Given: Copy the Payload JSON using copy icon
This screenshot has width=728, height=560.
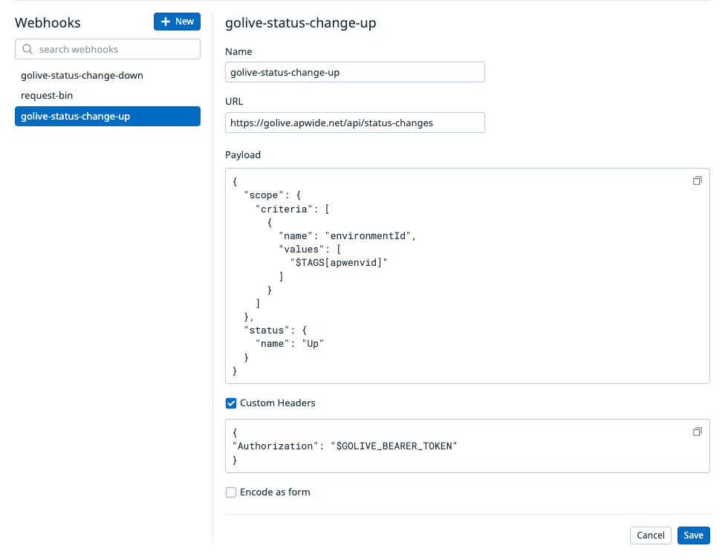Looking at the screenshot, I should click(x=697, y=180).
